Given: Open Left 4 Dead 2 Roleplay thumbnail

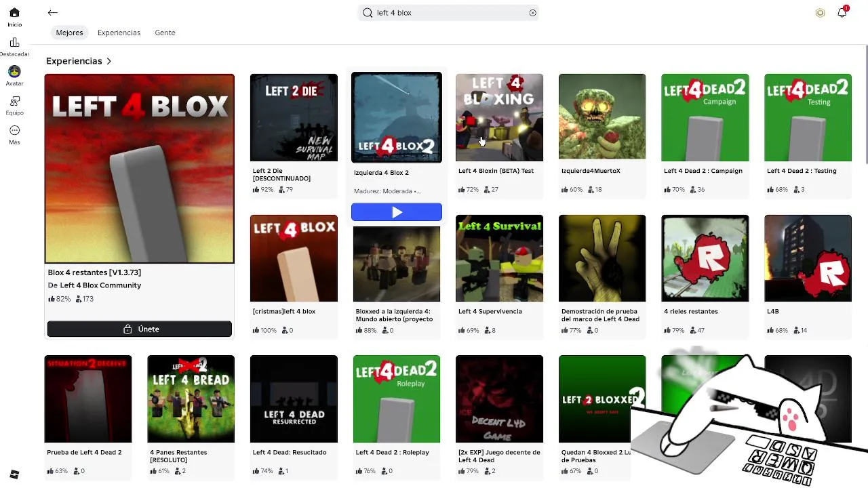Looking at the screenshot, I should pyautogui.click(x=396, y=399).
